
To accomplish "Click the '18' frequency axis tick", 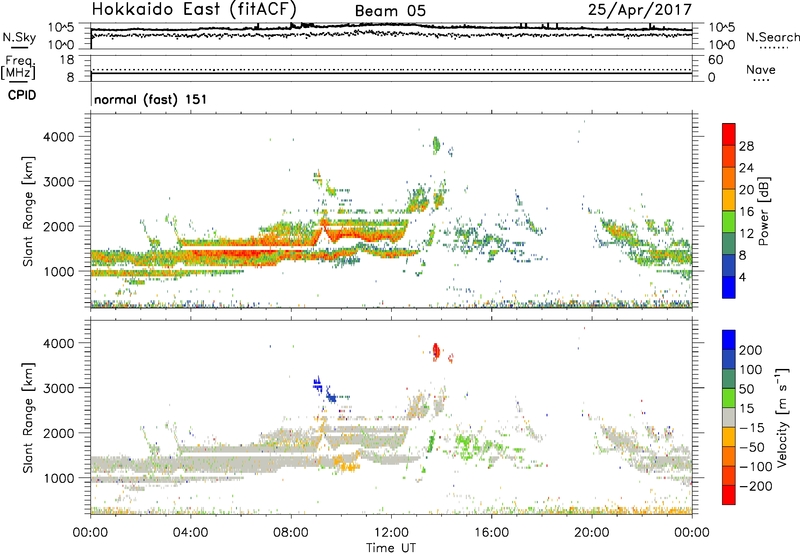I will click(67, 60).
